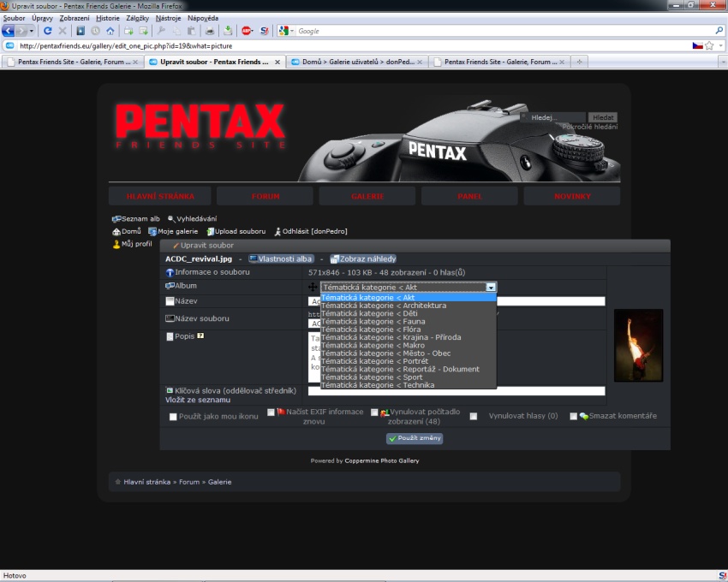Tick the 'Smazat komentáře' checkbox
This screenshot has height=582, width=728.
coord(574,417)
